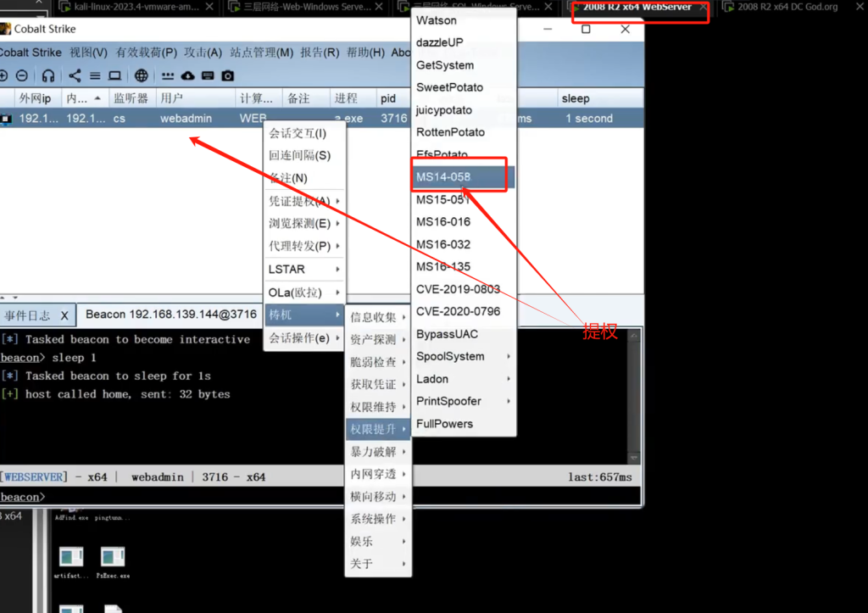Open the 视图(V) menu
868x613 pixels.
pyautogui.click(x=88, y=53)
